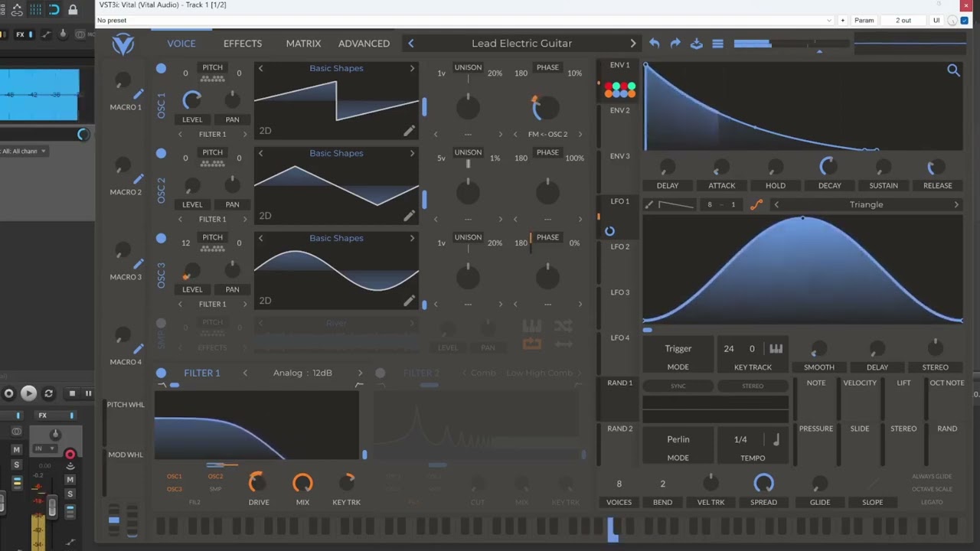This screenshot has height=551, width=980.
Task: Click the Macro 3 edit pencil icon
Action: tap(139, 264)
